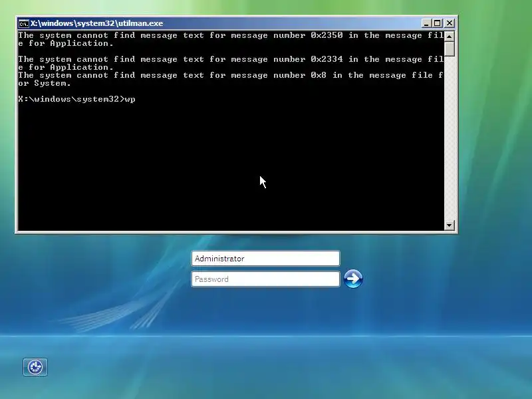Click the Administrator username field
The image size is (532, 399).
[x=265, y=259]
